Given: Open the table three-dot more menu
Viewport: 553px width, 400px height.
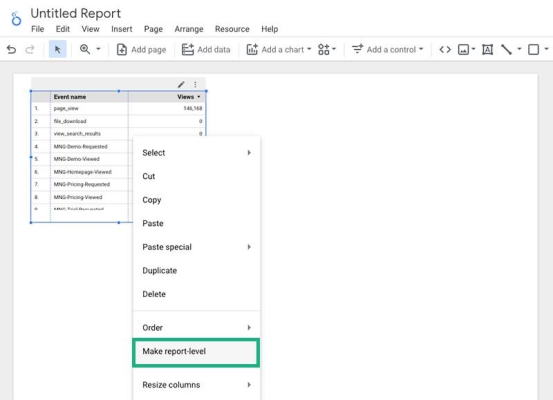Looking at the screenshot, I should click(195, 84).
